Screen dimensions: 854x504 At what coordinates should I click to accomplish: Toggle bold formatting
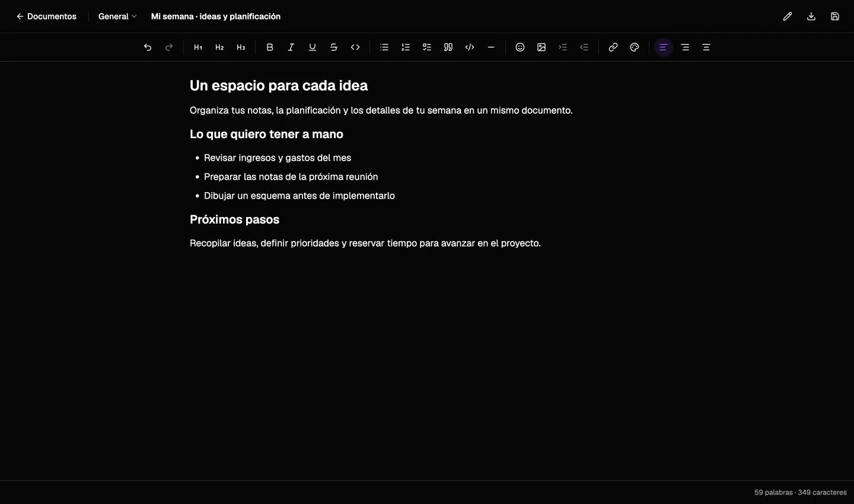pyautogui.click(x=270, y=47)
